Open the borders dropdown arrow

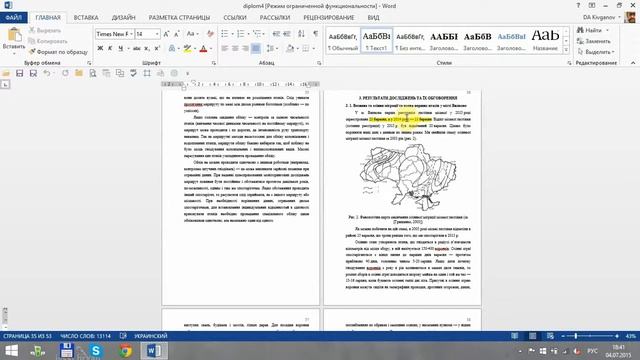click(313, 49)
